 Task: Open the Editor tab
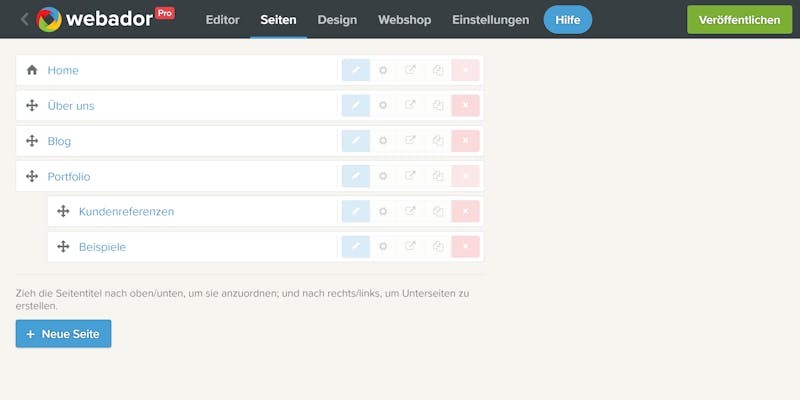point(222,20)
